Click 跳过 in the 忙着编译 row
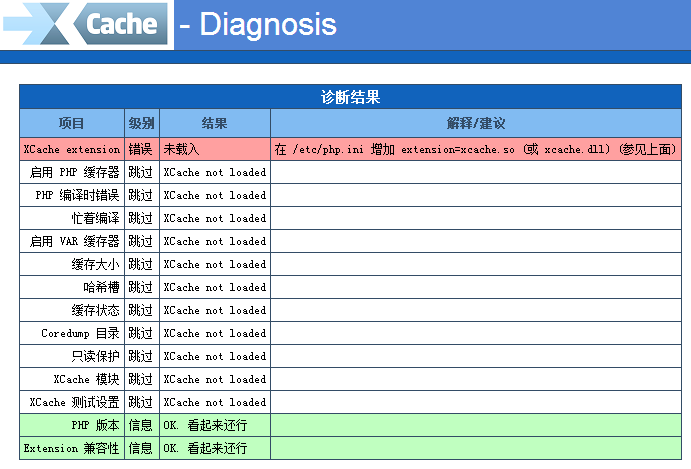 coord(140,218)
